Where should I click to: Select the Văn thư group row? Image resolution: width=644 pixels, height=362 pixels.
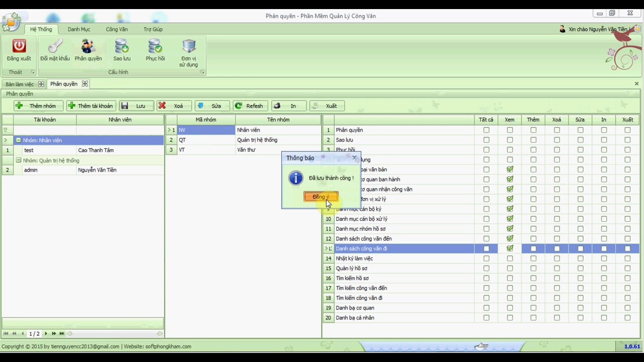pos(244,150)
